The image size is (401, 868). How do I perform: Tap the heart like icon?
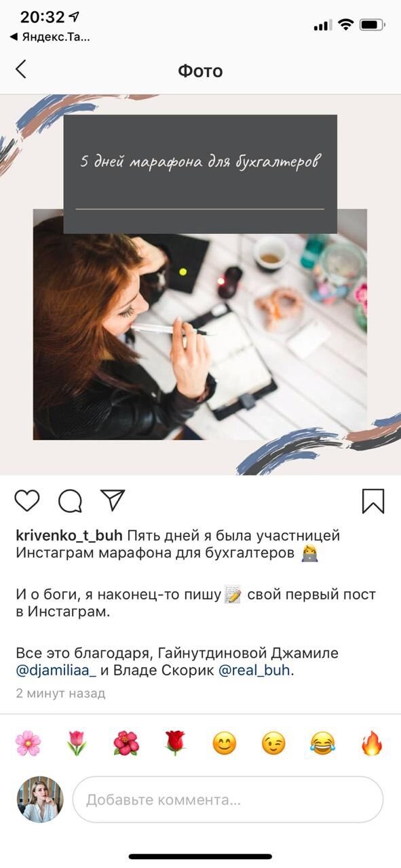[x=27, y=501]
